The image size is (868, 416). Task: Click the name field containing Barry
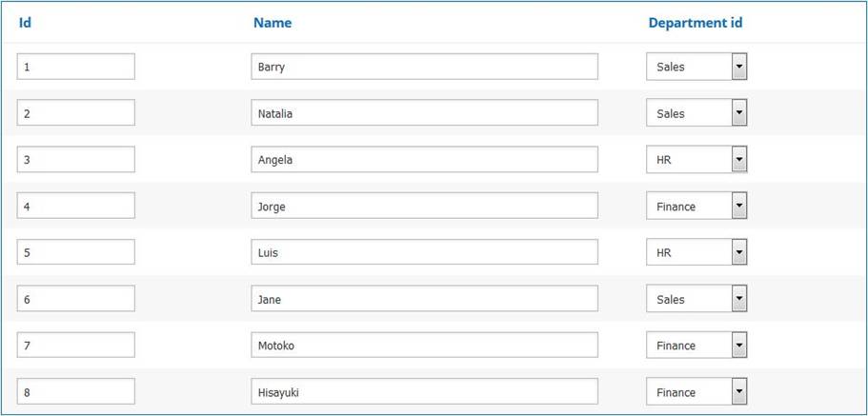pyautogui.click(x=424, y=67)
